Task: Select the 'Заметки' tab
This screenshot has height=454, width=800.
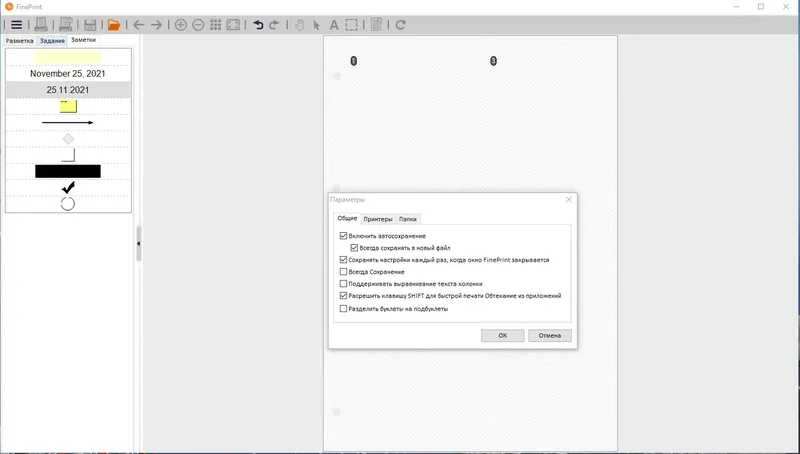Action: [x=83, y=39]
